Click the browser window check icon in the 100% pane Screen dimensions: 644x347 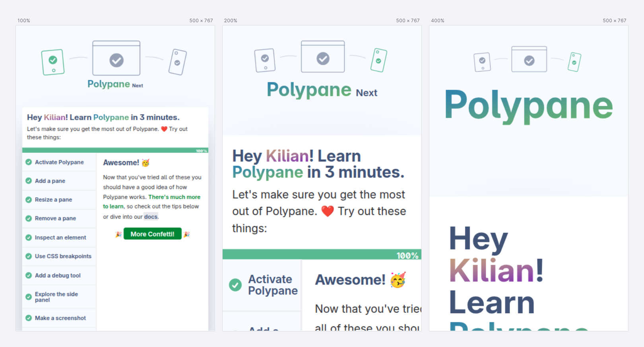coord(116,60)
